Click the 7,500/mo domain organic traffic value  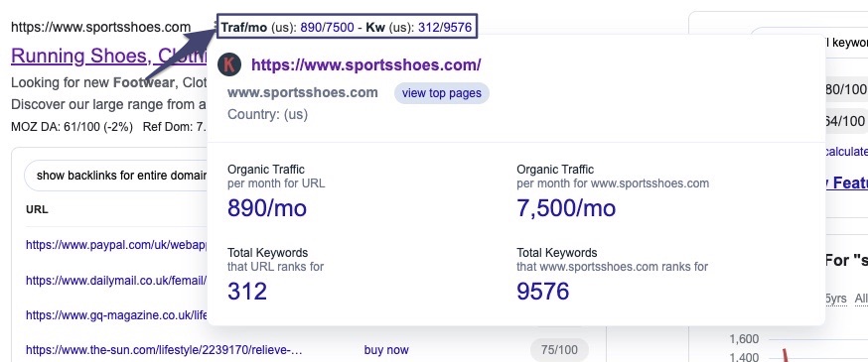[x=566, y=208]
